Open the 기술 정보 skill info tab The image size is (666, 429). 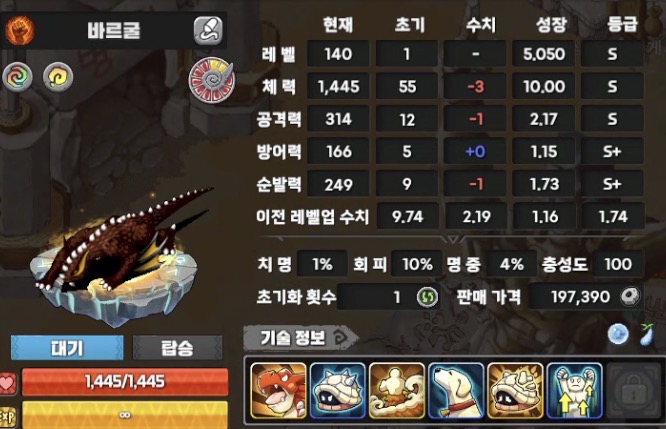click(301, 338)
